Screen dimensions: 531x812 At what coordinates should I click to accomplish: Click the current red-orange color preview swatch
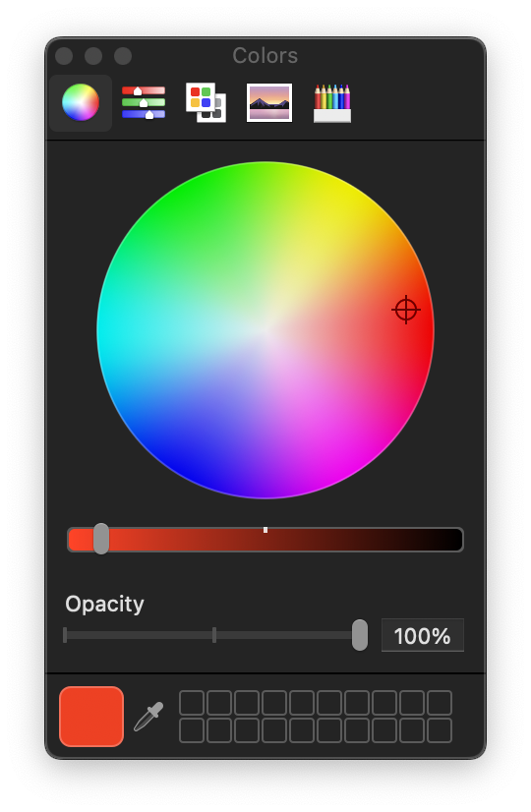91,717
